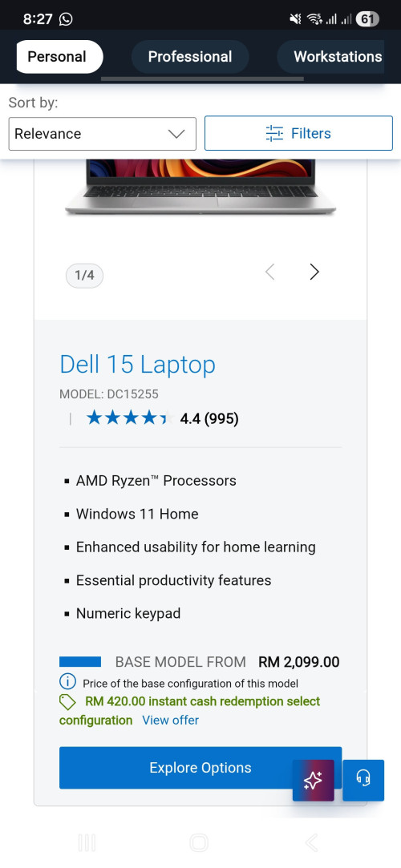Screen dimensions: 401x868
Task: Tap the Dell laptop product image
Action: coord(200,187)
